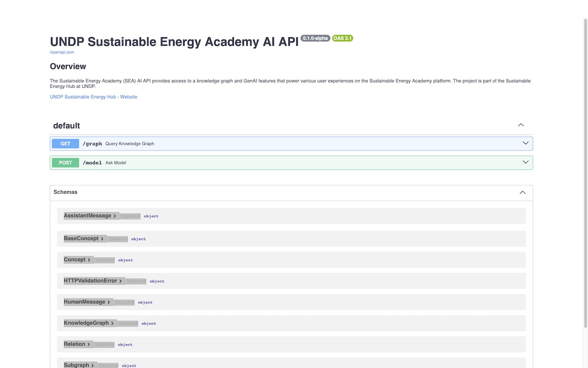Collapse the default section chevron

521,125
